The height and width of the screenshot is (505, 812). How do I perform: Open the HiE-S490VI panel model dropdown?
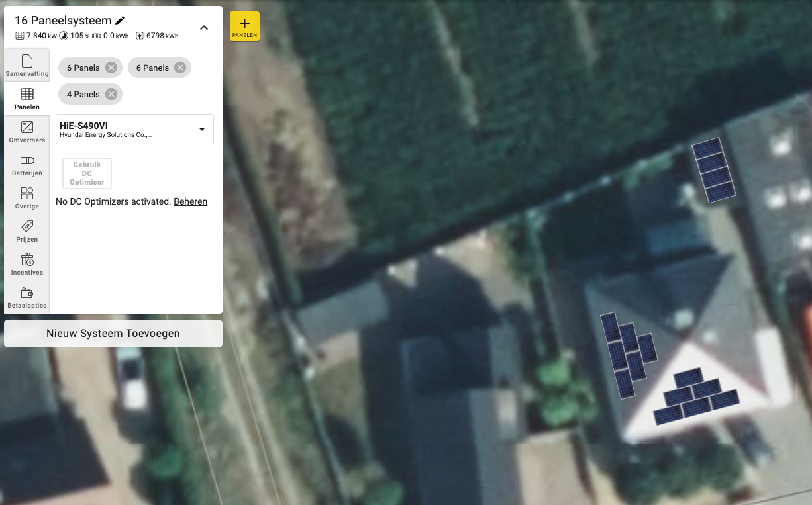pyautogui.click(x=134, y=129)
